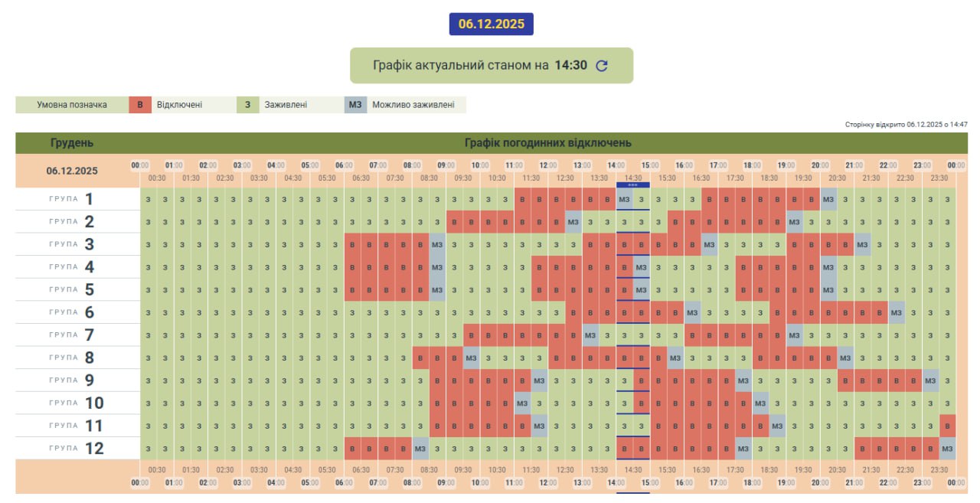Click the last red 'В' cell in the Група 11 row
Image resolution: width=980 pixels, height=503 pixels.
[948, 426]
